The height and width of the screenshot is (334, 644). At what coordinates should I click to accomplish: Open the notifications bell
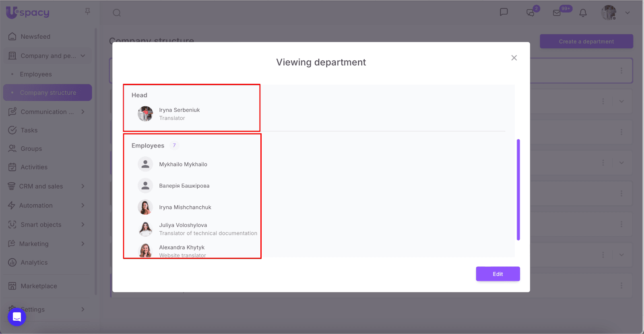pos(583,13)
